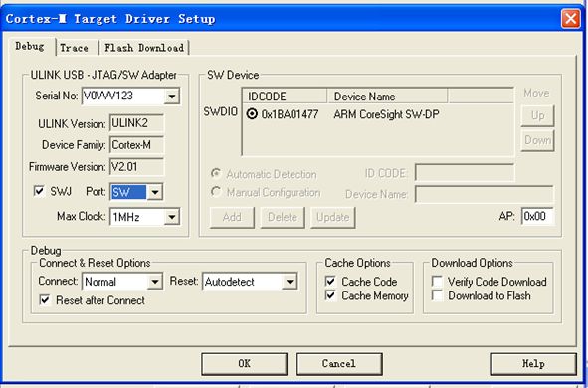This screenshot has height=388, width=588.
Task: Click the Update button
Action: 332,217
